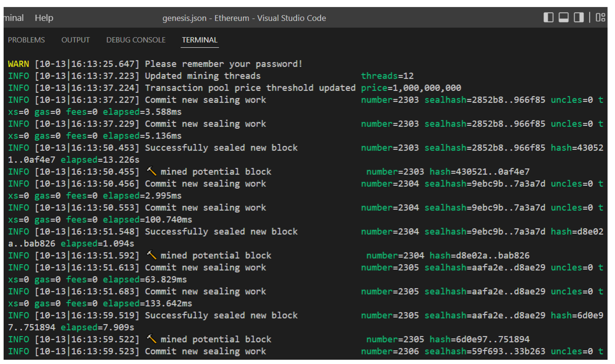
Task: Click hammer icon for mined block 2304
Action: (151, 255)
